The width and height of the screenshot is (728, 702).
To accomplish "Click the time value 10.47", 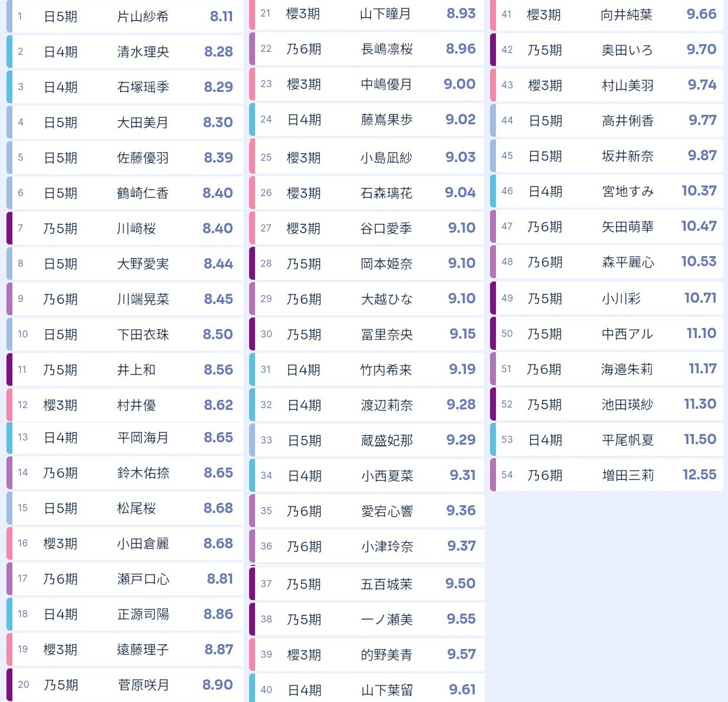I will pos(699,226).
